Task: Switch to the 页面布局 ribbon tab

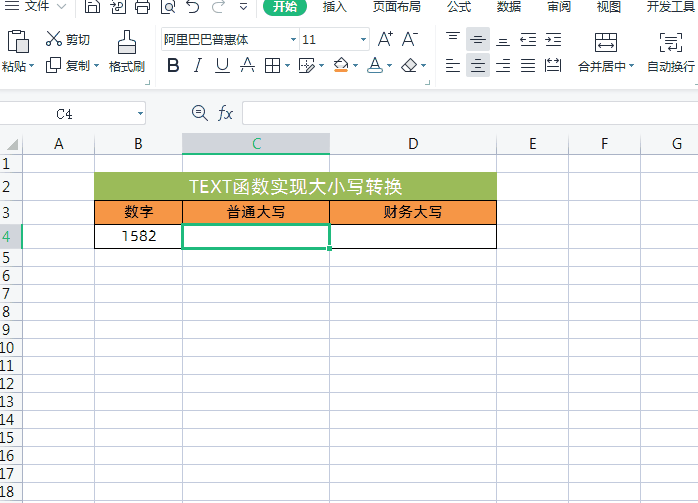Action: 397,6
